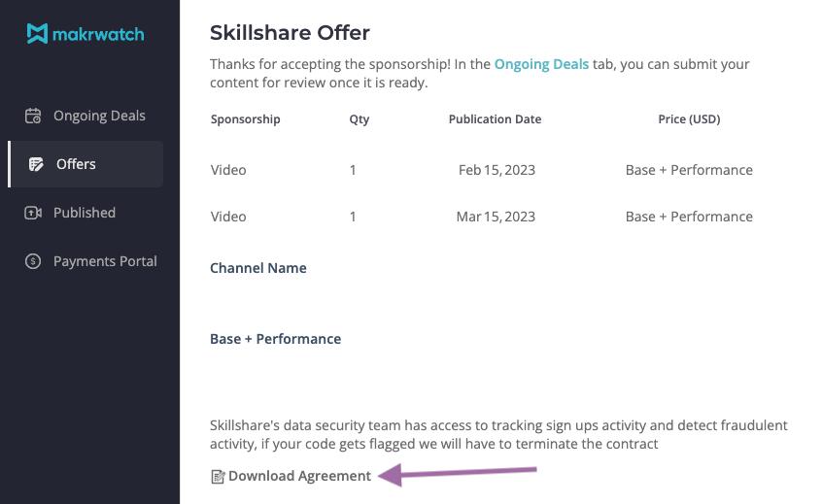Click the Skillshare Offer heading

point(290,33)
